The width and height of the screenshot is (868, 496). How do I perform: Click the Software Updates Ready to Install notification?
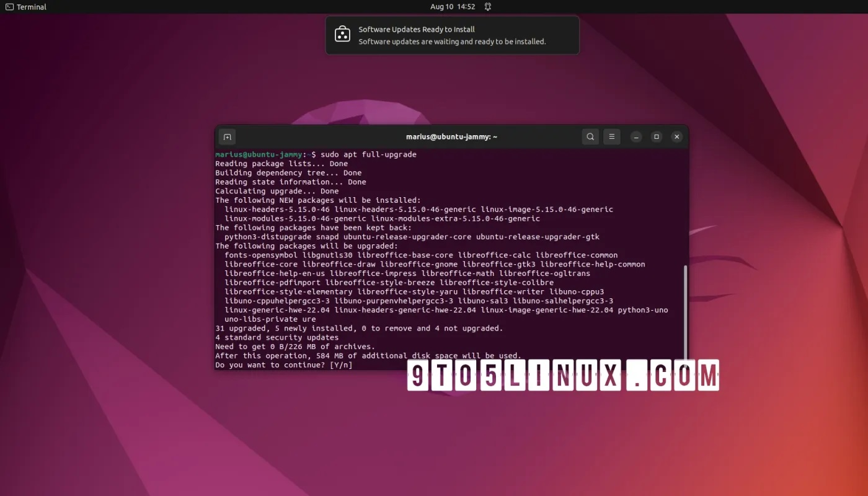click(416, 29)
